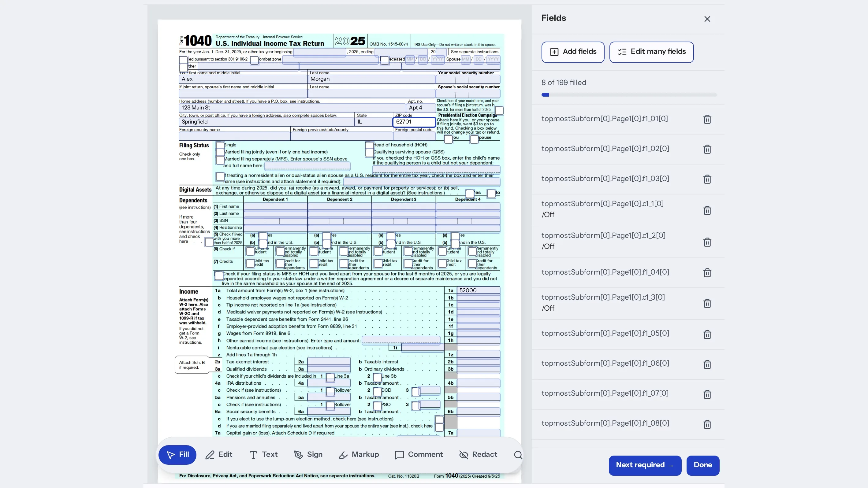Delete field f1_06[0] with trash icon
Screen dimensions: 868x488
[707, 364]
